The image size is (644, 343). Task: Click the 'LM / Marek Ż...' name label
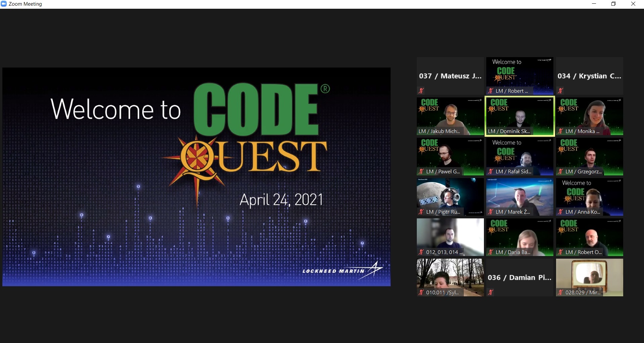pos(513,212)
